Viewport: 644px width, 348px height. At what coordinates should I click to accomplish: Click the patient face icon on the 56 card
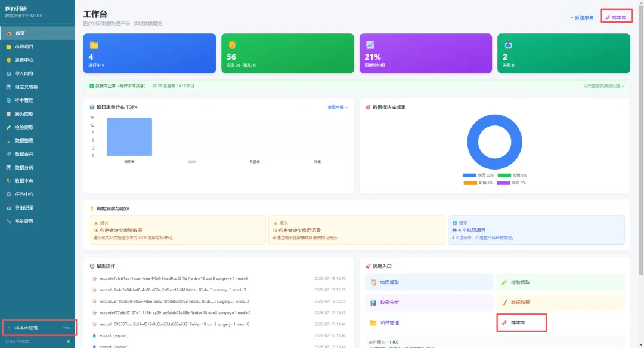click(232, 45)
